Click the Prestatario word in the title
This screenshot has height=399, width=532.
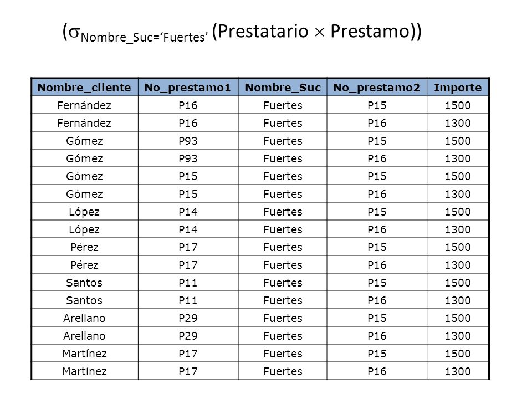pyautogui.click(x=263, y=31)
